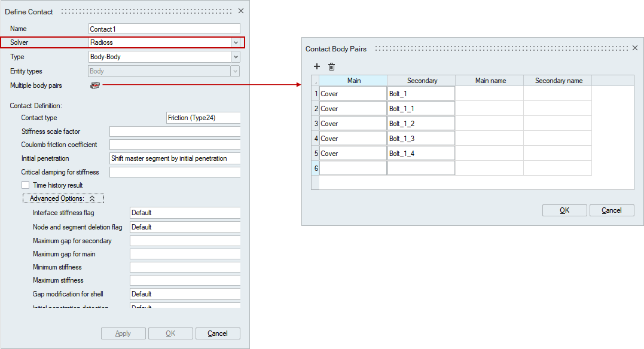644x349 pixels.
Task: Open the Solver dropdown showing Radioss
Action: pyautogui.click(x=236, y=42)
